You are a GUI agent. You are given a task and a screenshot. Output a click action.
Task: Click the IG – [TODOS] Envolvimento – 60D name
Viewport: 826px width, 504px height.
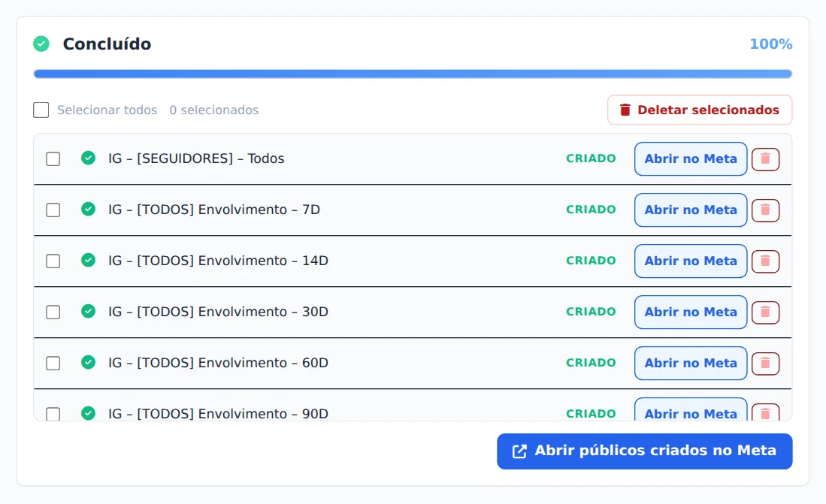coord(218,363)
